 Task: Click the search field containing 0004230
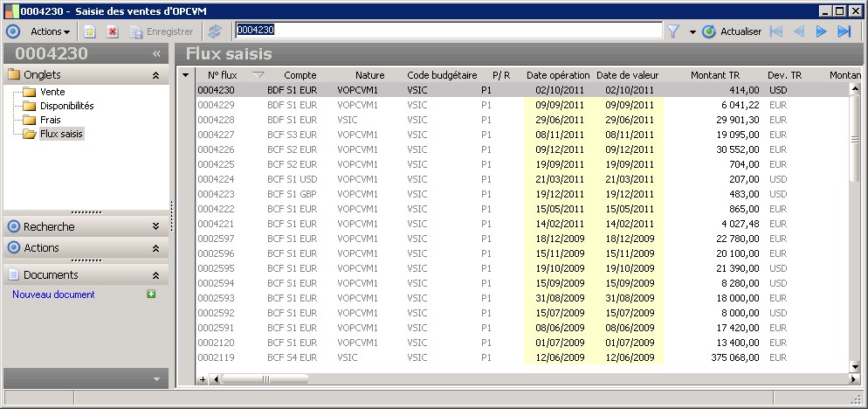(447, 31)
